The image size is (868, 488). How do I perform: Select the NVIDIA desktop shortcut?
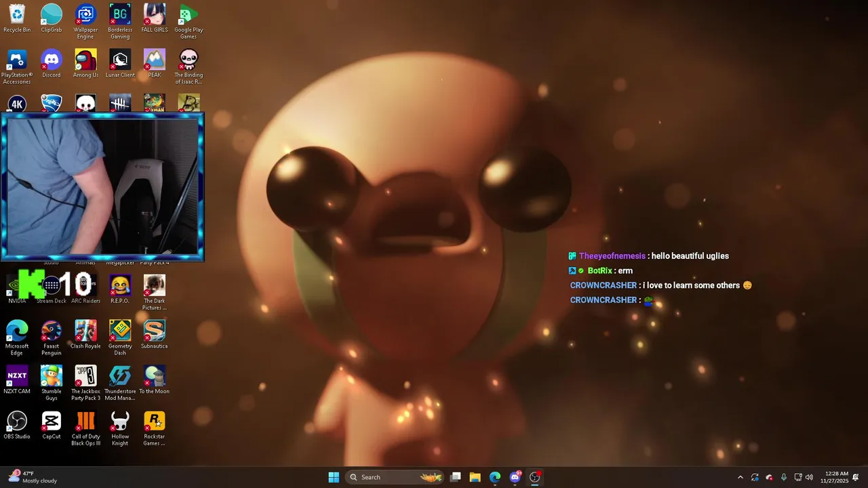click(17, 289)
